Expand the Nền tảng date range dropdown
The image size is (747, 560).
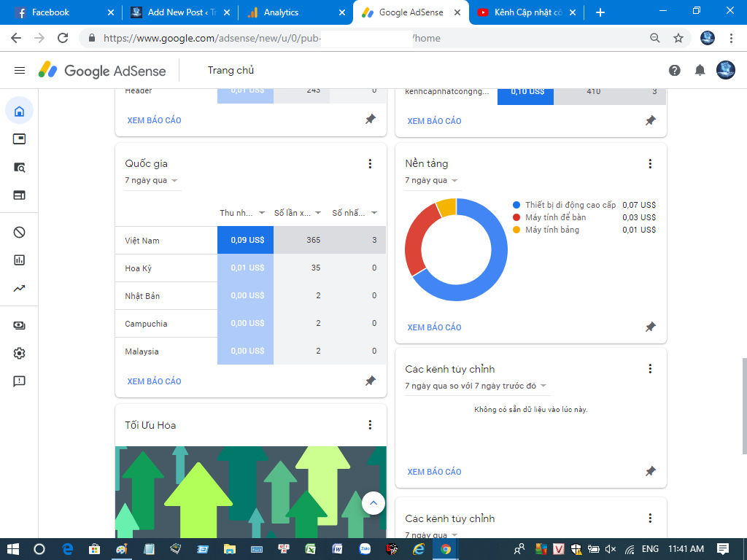(x=433, y=181)
